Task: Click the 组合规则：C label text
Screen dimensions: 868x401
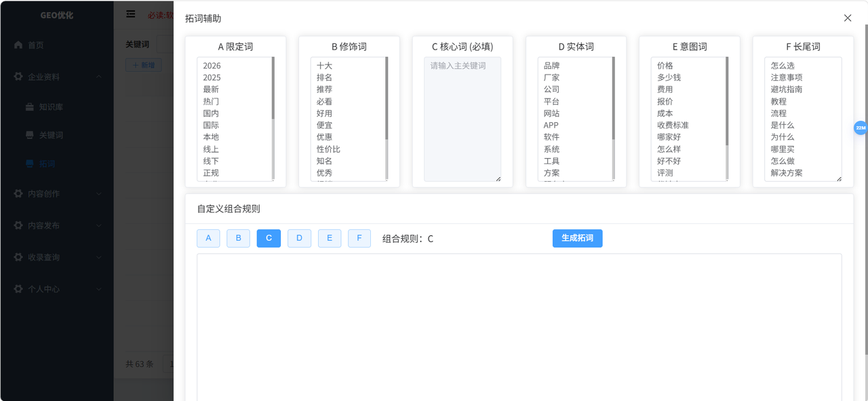Action: point(408,239)
